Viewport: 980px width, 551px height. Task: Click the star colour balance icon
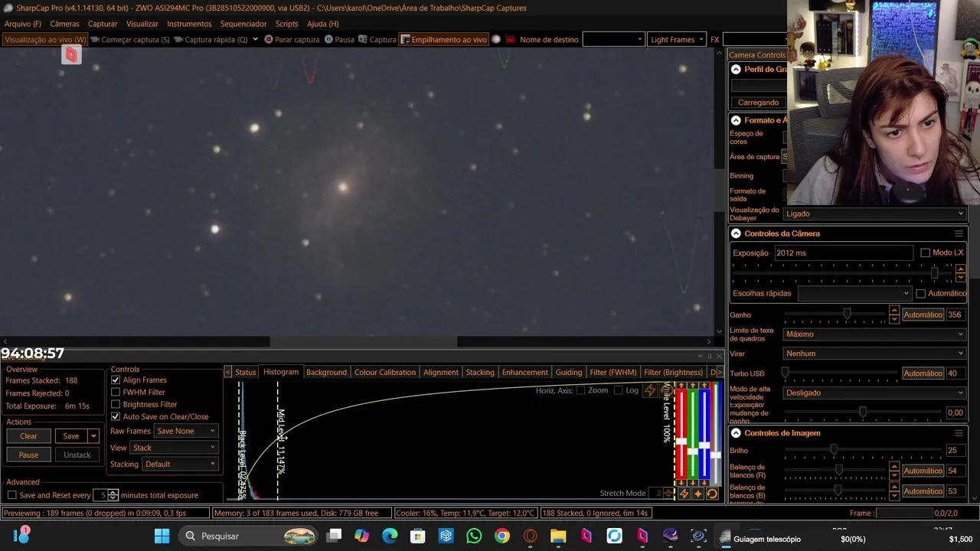[x=698, y=494]
